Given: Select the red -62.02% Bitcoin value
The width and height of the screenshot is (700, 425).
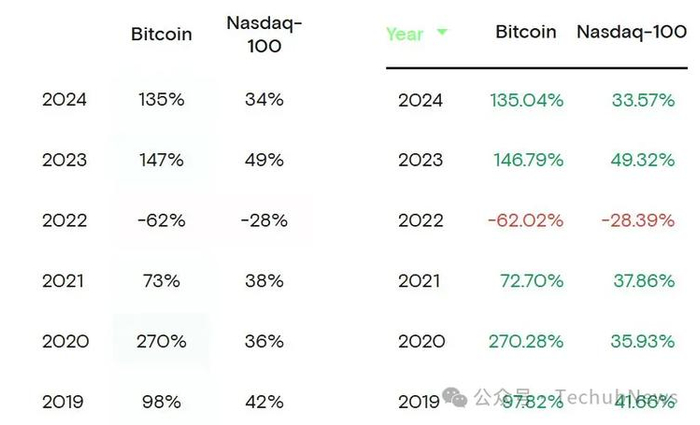Looking at the screenshot, I should pyautogui.click(x=526, y=221).
